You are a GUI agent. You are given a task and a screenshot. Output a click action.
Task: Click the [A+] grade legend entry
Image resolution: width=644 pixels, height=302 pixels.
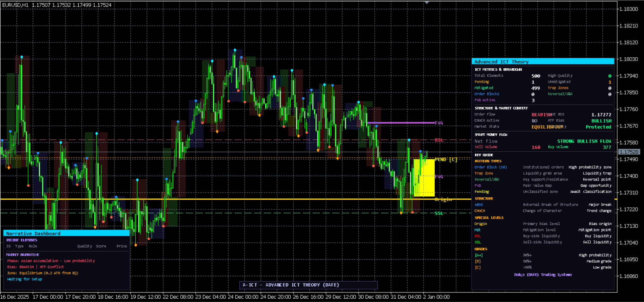pos(479,255)
